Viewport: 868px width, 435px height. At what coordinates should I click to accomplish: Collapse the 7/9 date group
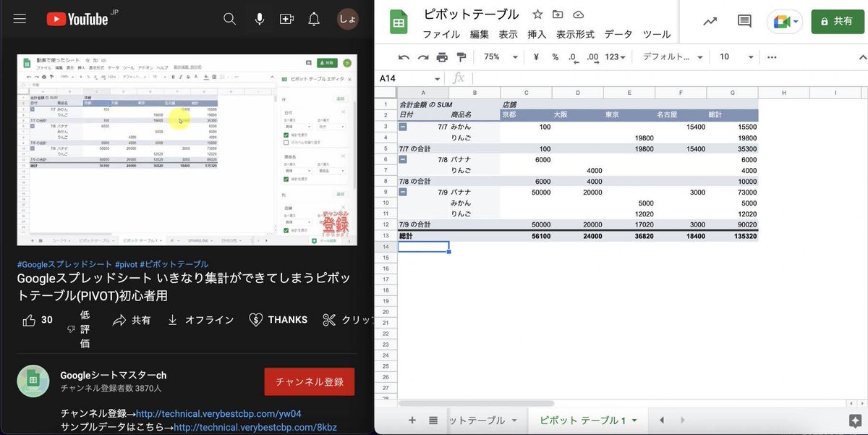pyautogui.click(x=403, y=192)
